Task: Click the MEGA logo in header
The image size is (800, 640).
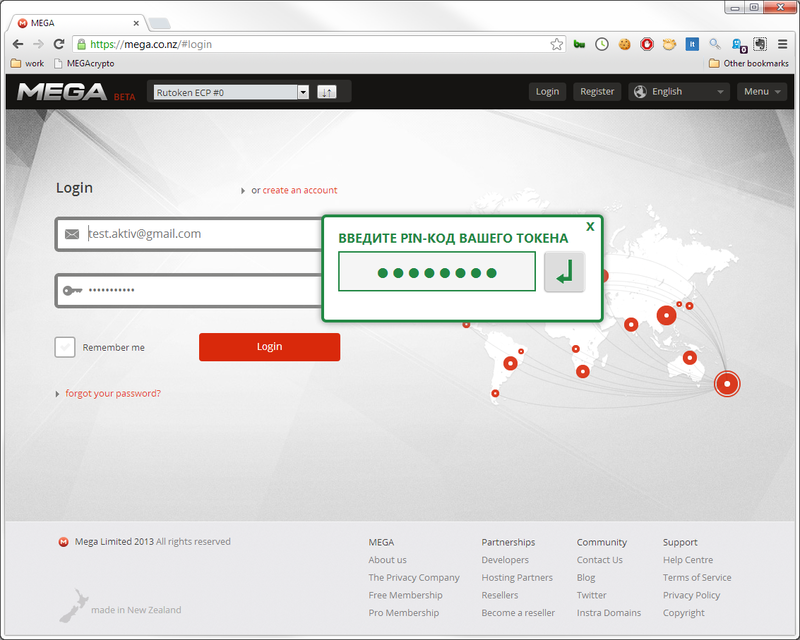Action: coord(62,92)
